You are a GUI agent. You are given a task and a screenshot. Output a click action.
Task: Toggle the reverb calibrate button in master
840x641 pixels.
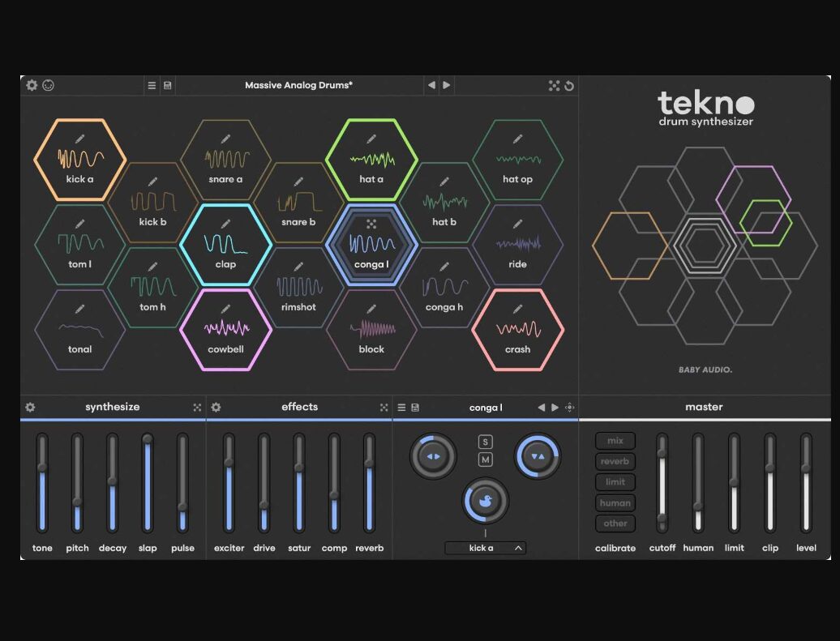(x=615, y=461)
